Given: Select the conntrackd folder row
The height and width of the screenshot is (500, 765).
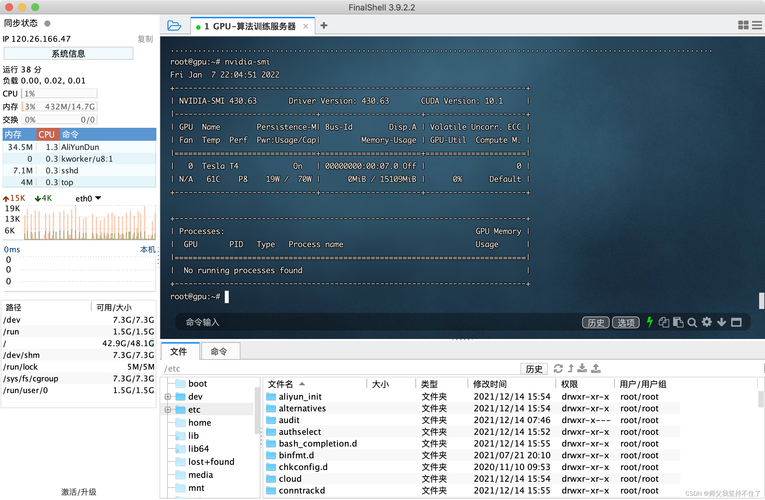Looking at the screenshot, I should (472, 490).
